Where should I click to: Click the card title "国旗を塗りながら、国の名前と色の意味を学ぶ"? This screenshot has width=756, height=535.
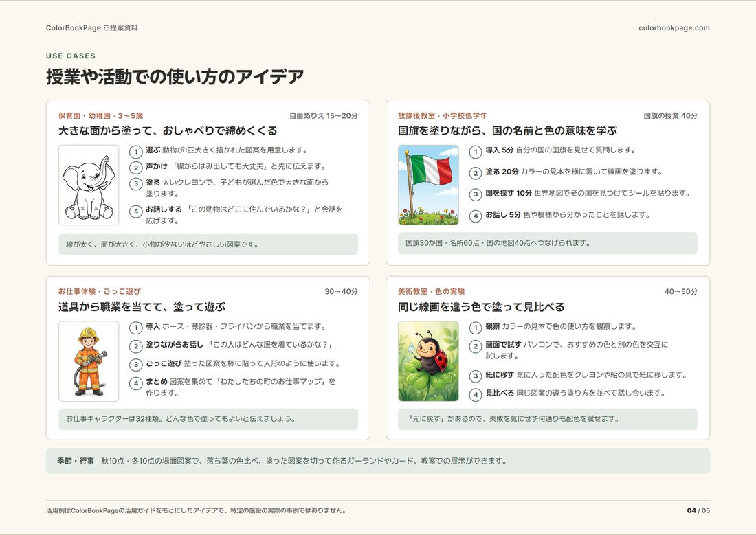pos(508,130)
